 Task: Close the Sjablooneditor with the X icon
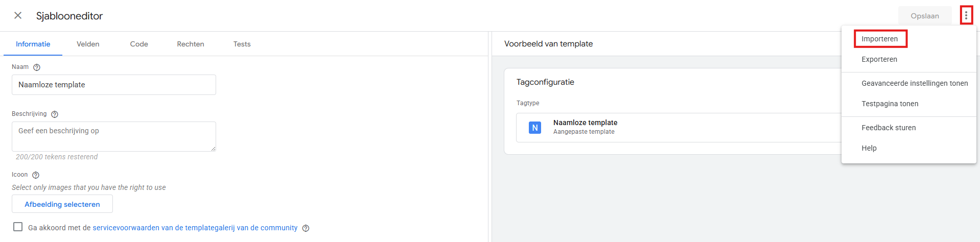click(x=18, y=15)
